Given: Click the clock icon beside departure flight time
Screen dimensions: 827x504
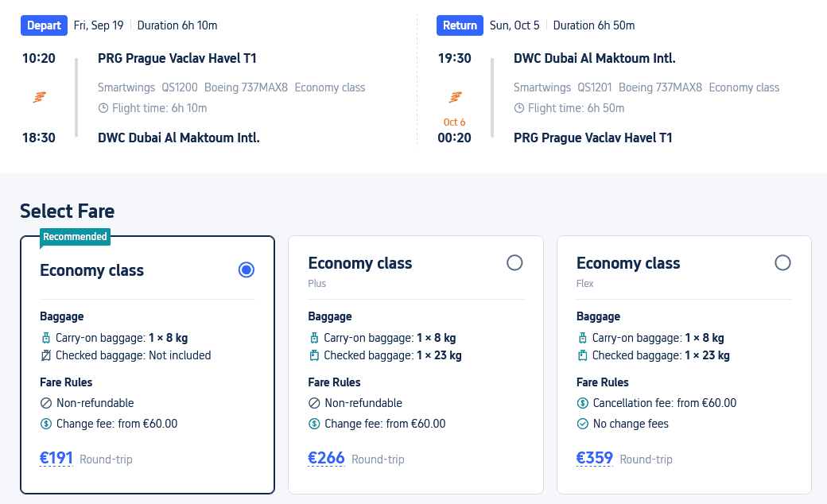Looking at the screenshot, I should [103, 108].
